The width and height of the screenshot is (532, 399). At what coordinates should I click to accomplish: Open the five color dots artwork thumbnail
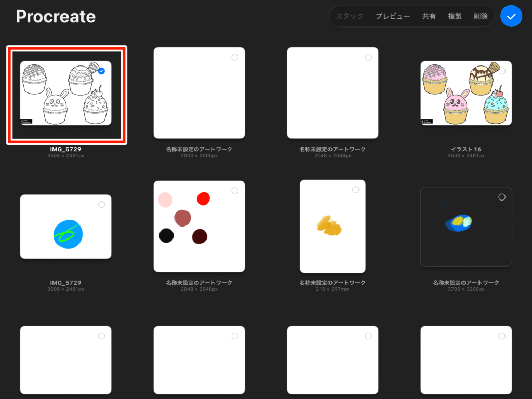199,227
